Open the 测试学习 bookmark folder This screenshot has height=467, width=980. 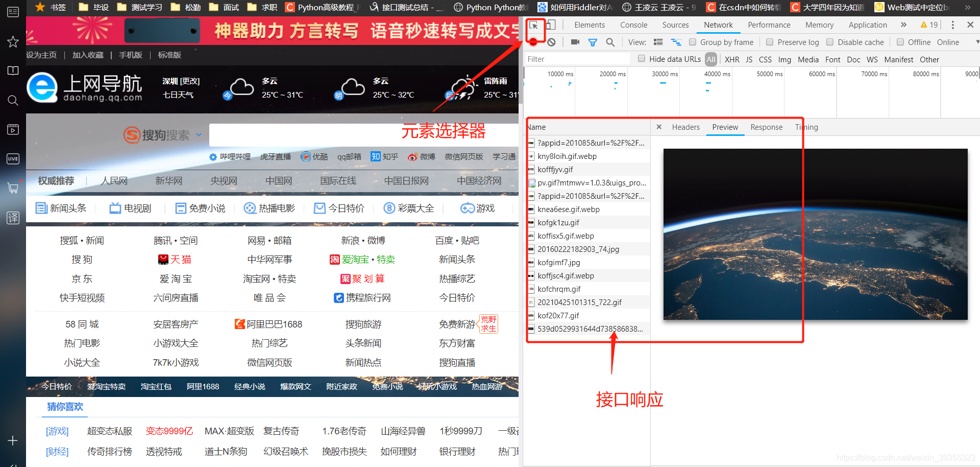[139, 7]
